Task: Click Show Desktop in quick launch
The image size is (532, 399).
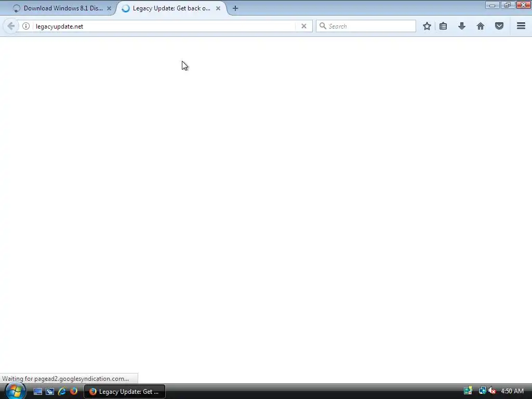Action: click(x=37, y=391)
